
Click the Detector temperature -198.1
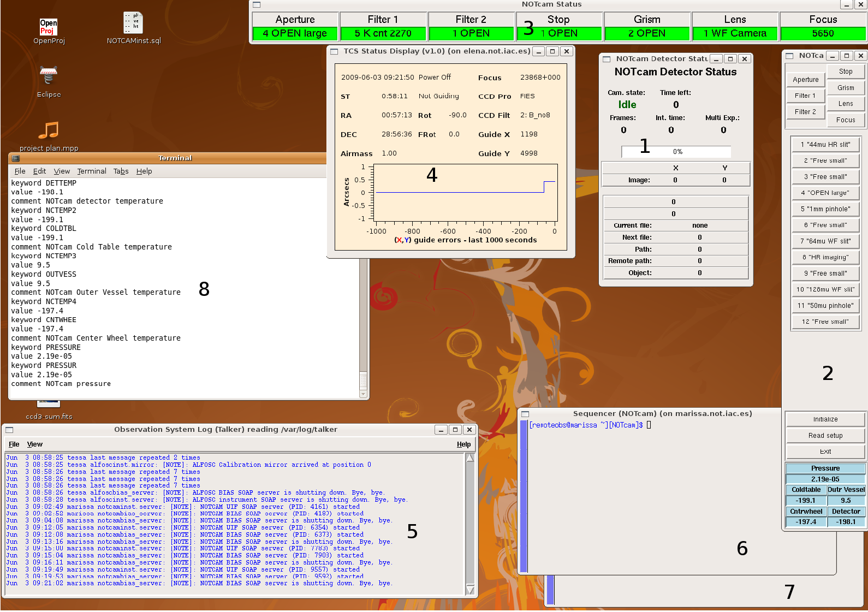pos(846,522)
